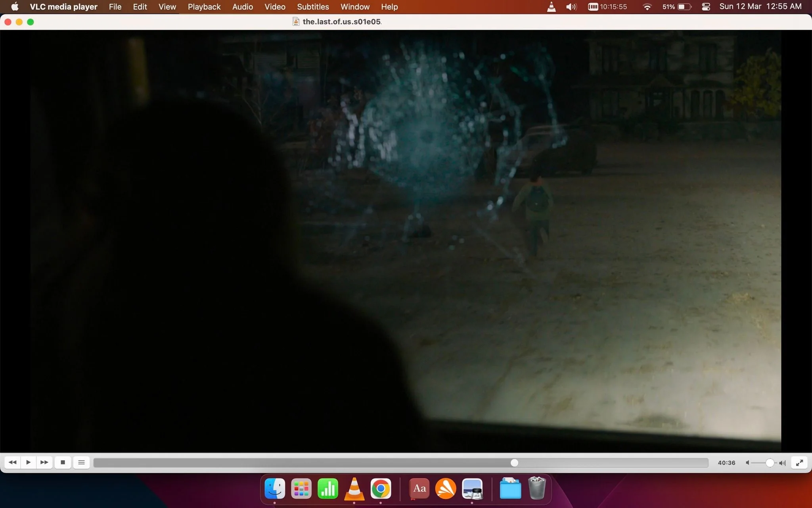Toggle fullscreen mode with the arrows icon

click(799, 462)
